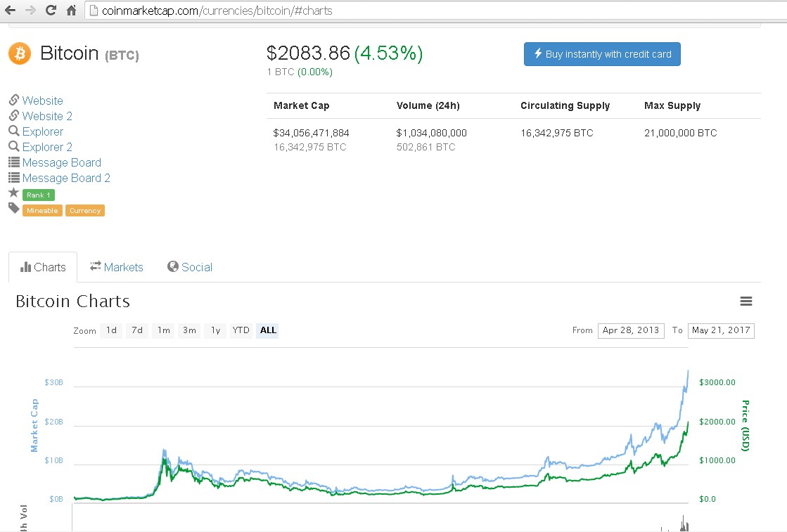
Task: Click the page icon in the address bar
Action: (94, 10)
